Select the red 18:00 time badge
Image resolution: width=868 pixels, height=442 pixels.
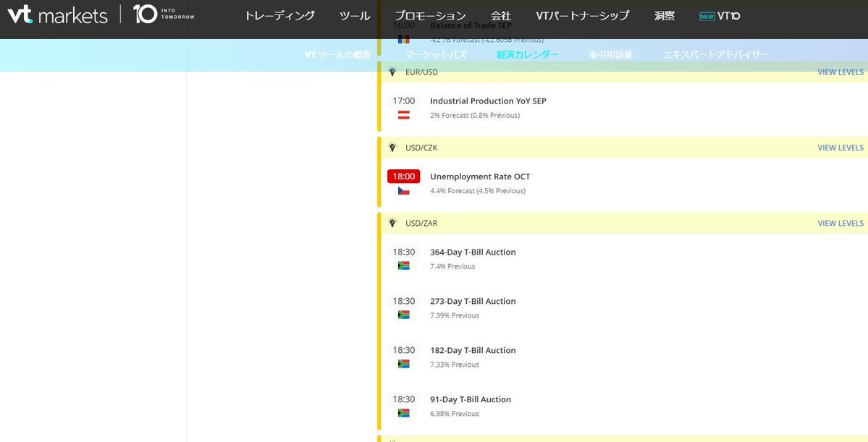(404, 177)
